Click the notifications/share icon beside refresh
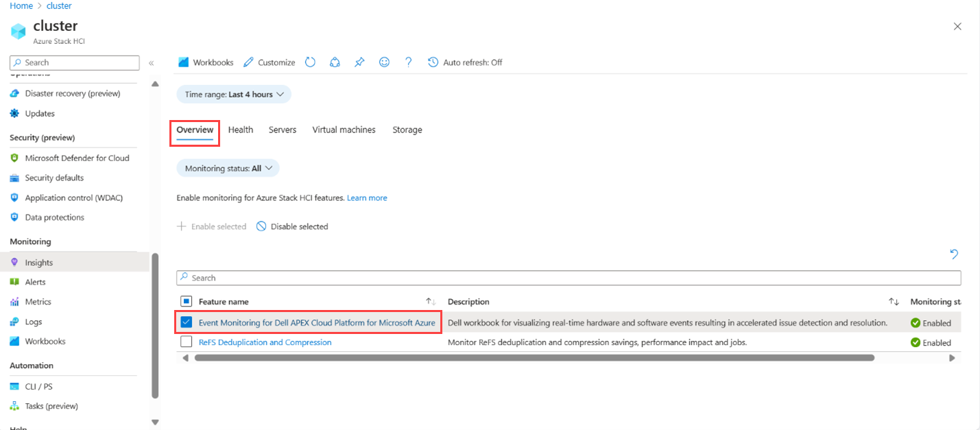980x430 pixels. pyautogui.click(x=335, y=62)
